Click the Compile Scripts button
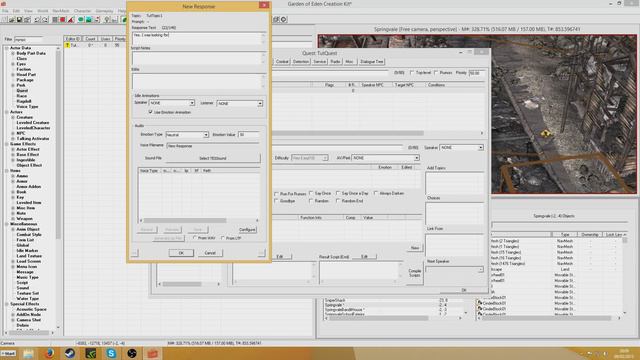The height and width of the screenshot is (360, 640). 415,273
